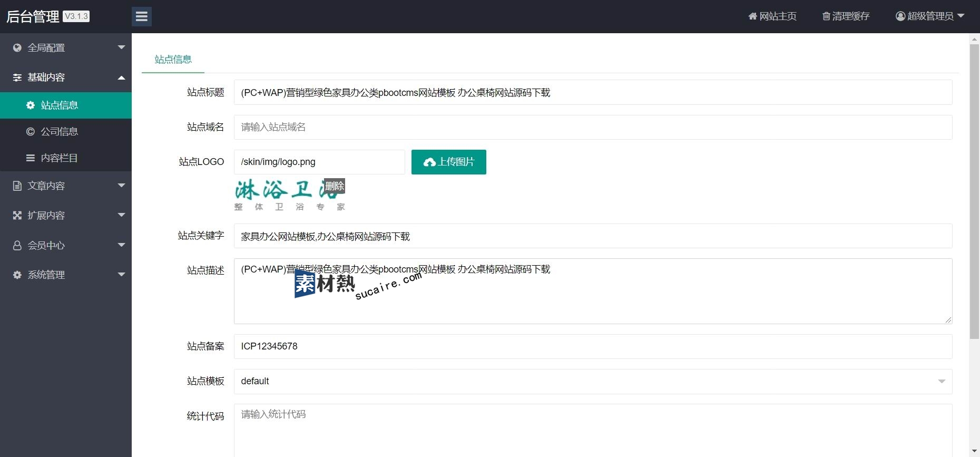980x457 pixels.
Task: Expand the 全局配置 menu arrow
Action: click(122, 47)
